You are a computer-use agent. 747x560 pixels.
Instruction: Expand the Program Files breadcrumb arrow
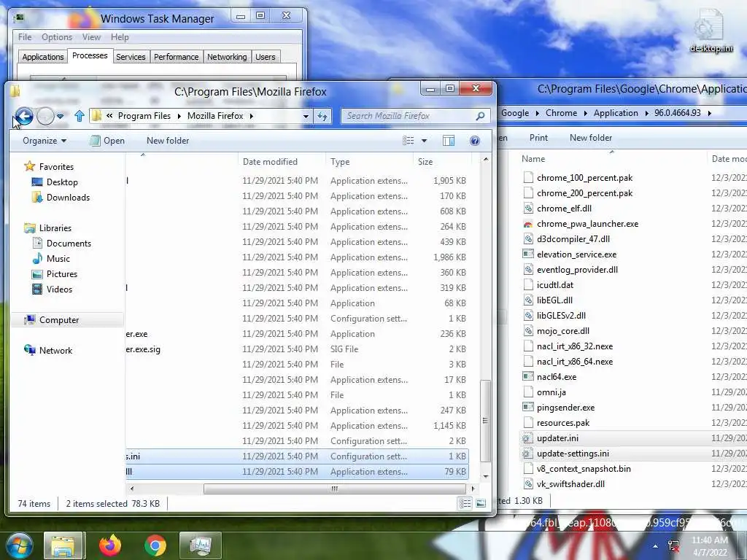(179, 116)
